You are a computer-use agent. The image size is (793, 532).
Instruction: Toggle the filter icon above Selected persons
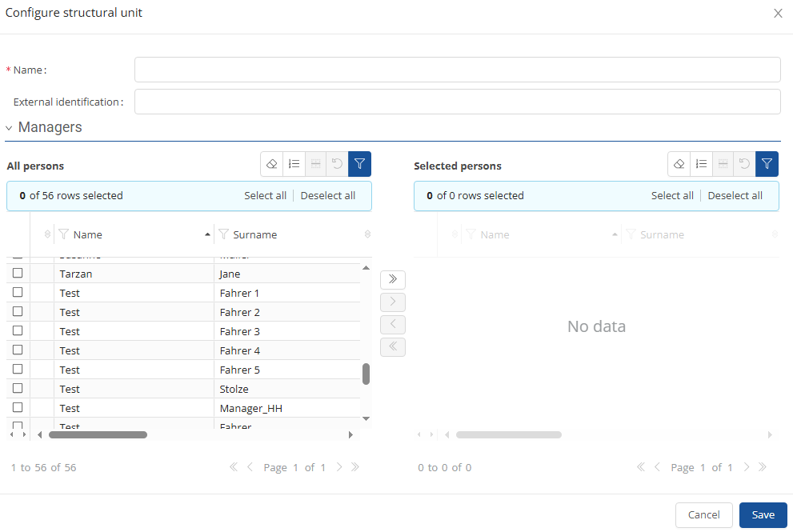click(x=767, y=164)
